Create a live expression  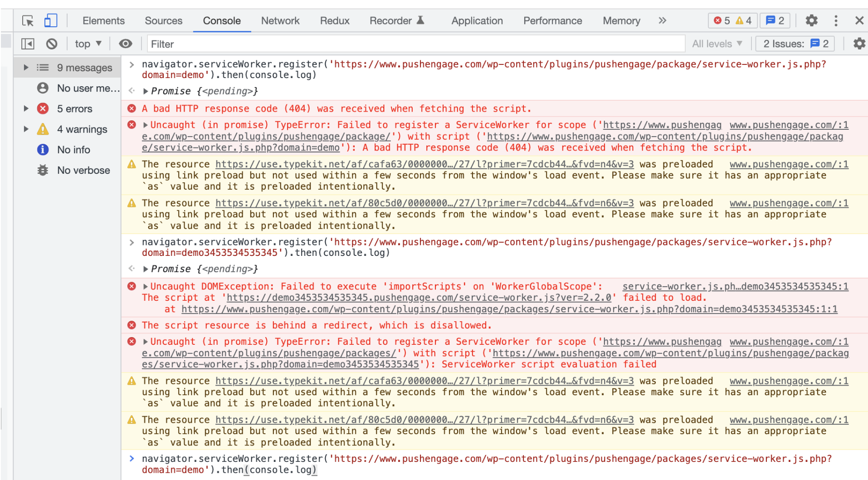pos(126,44)
